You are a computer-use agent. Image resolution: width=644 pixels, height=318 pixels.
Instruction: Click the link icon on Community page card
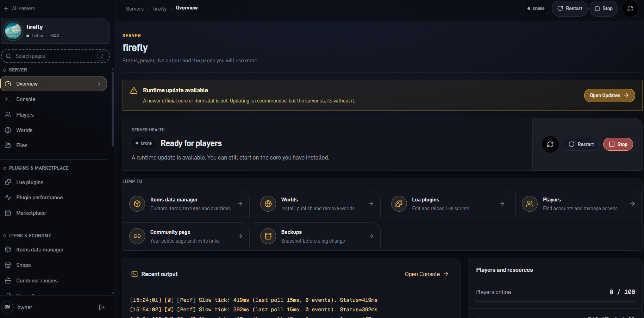tap(137, 236)
